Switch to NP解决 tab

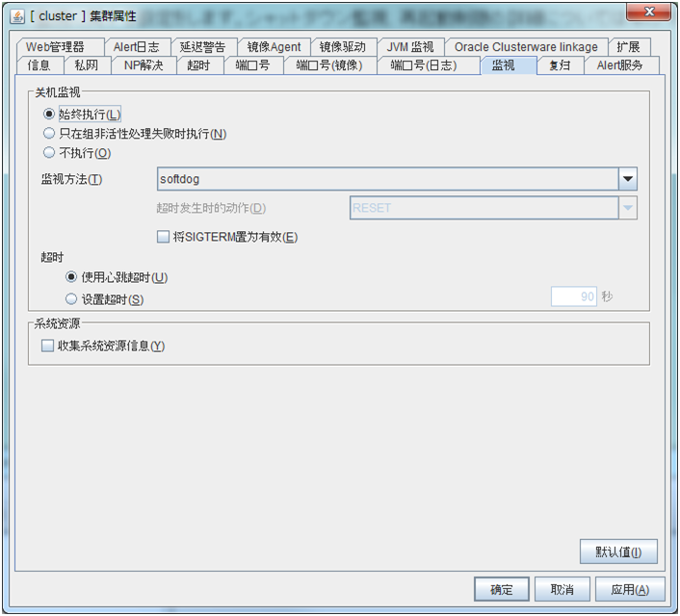point(144,65)
